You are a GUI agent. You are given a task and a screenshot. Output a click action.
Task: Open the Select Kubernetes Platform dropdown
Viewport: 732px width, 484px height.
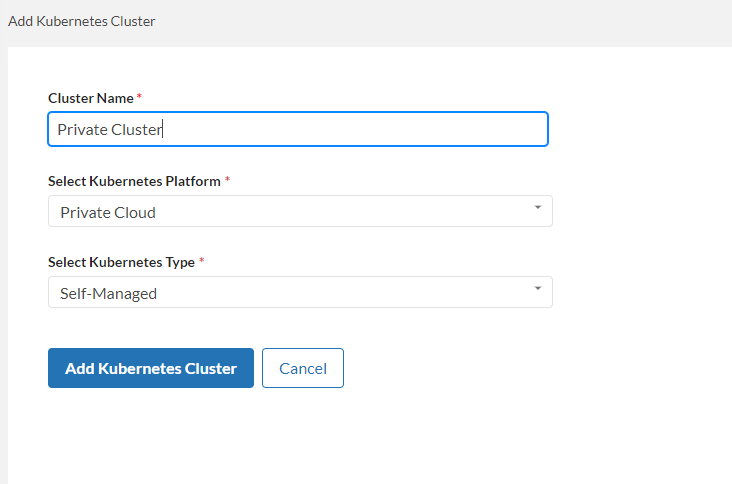tap(300, 211)
